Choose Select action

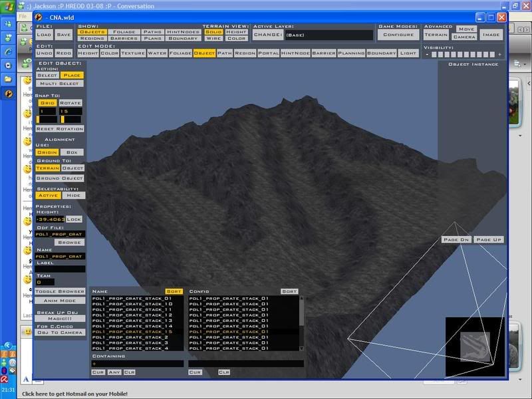(x=47, y=75)
